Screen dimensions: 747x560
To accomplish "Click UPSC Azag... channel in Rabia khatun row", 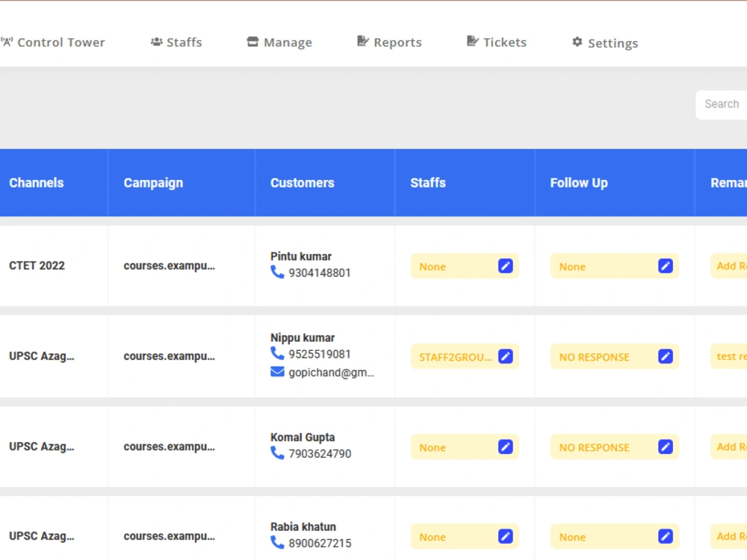I will 41,536.
